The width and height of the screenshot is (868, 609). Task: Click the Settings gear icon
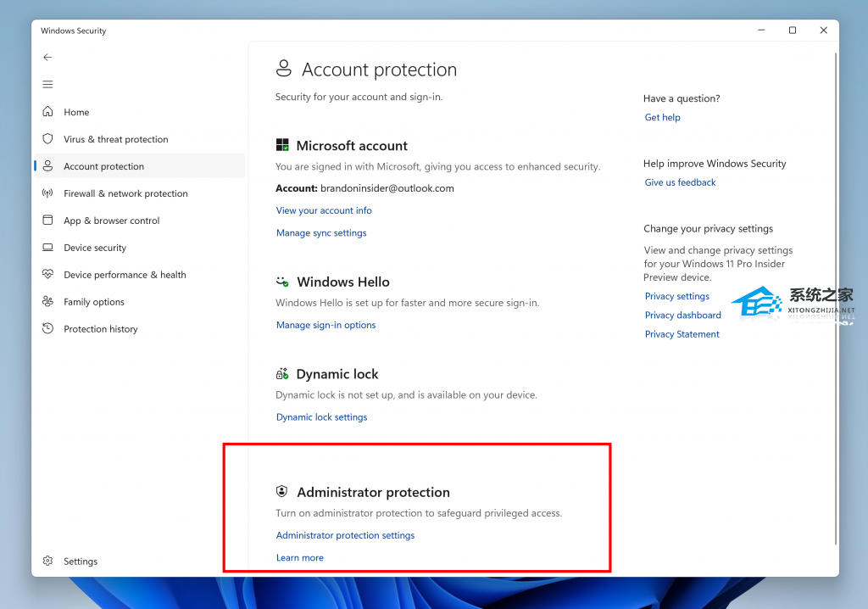[47, 562]
